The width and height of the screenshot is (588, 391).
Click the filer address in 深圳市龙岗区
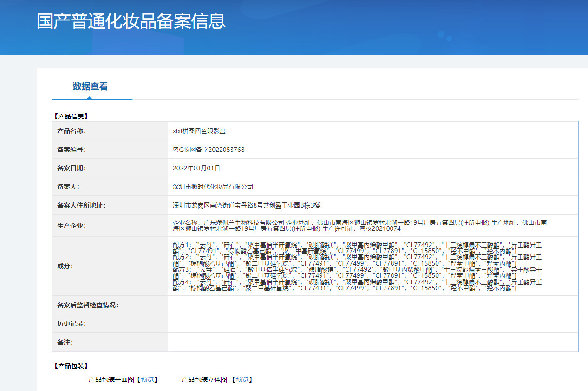click(x=246, y=205)
